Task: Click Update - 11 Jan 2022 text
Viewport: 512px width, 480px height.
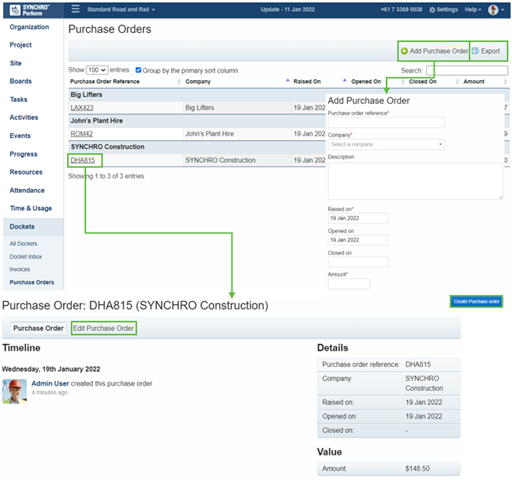Action: [x=288, y=10]
